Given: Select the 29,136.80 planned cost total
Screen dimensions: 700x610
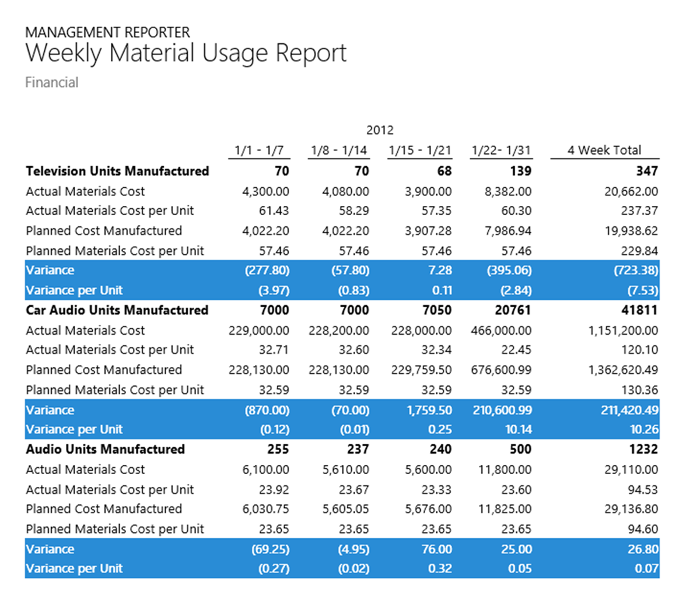Looking at the screenshot, I should (631, 509).
